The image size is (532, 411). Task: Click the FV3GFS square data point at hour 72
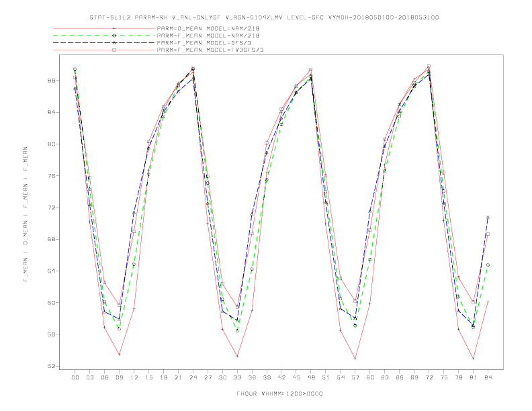429,66
